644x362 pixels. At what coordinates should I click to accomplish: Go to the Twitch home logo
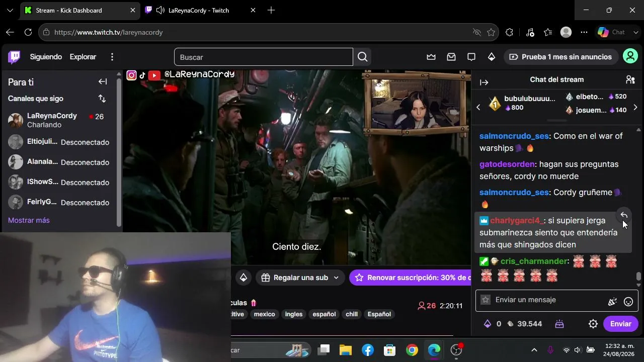14,57
